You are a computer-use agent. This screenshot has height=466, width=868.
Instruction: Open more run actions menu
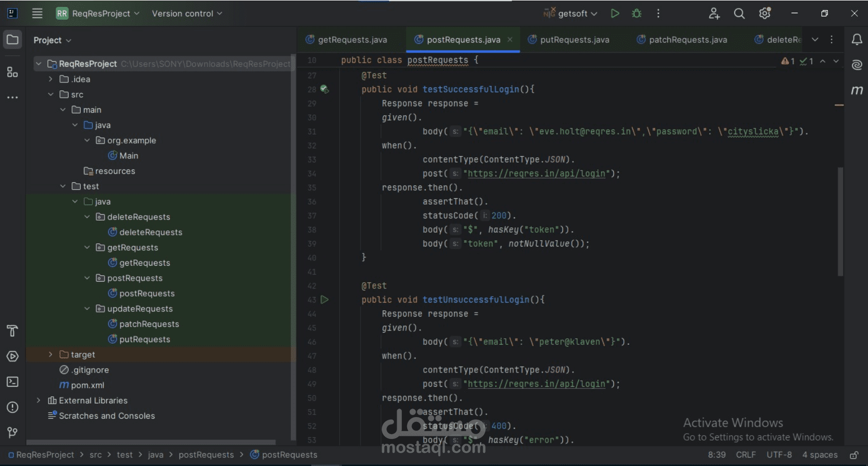(x=658, y=14)
